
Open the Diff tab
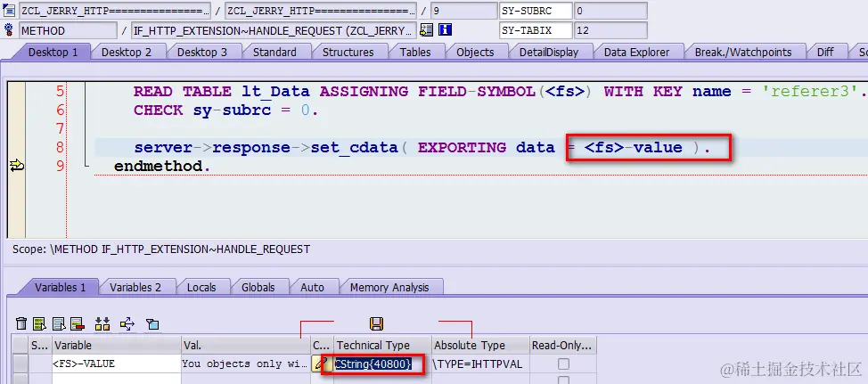(825, 52)
